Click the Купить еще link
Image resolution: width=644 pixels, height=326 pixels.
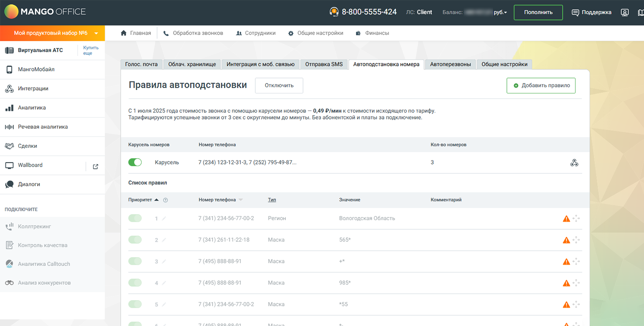[x=91, y=51]
